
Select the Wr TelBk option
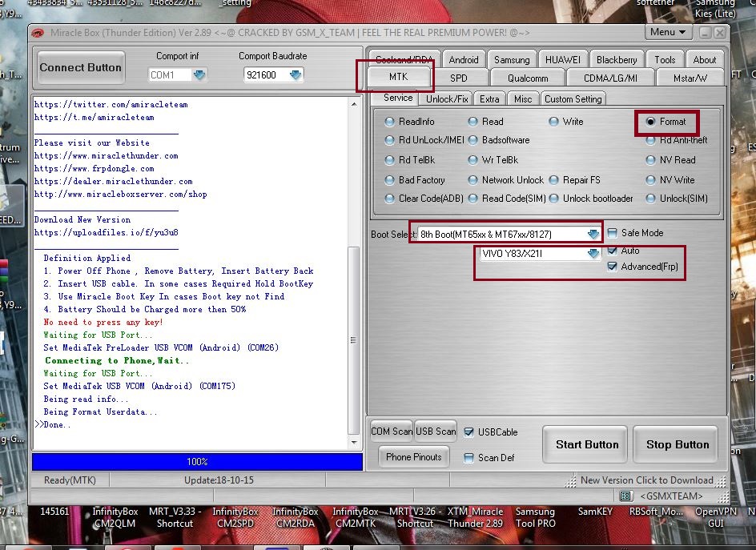[x=473, y=160]
